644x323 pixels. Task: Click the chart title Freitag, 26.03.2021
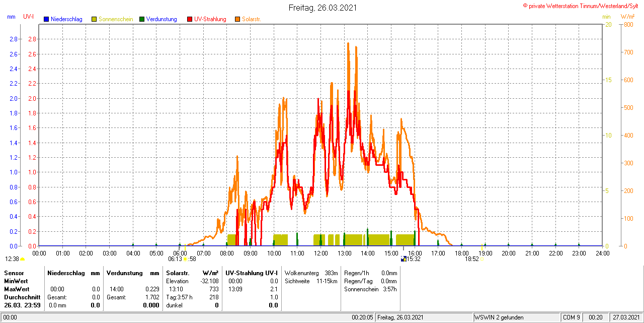click(323, 8)
